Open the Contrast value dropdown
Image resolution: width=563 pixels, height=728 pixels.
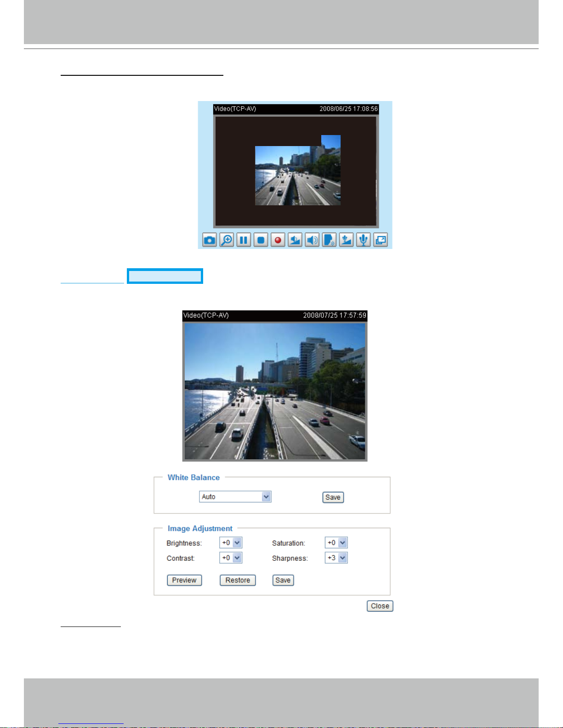point(231,558)
